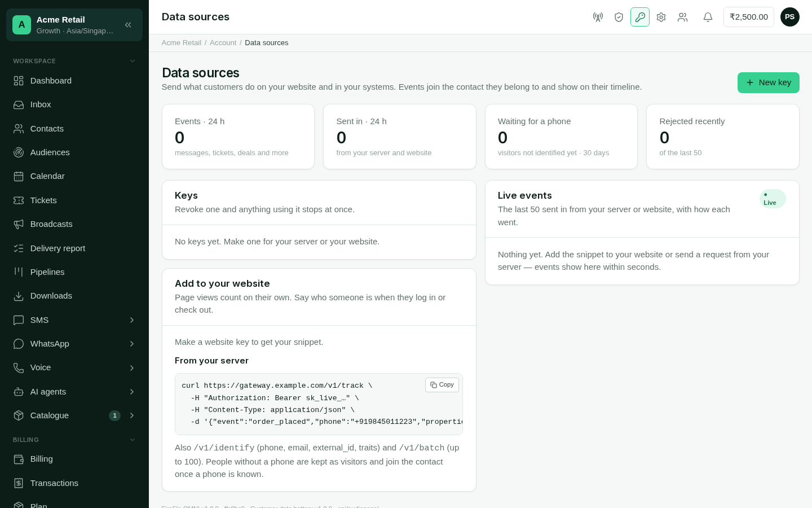Viewport: 812px width, 508px height.
Task: Select the highlighted key icon in the header
Action: pyautogui.click(x=640, y=17)
